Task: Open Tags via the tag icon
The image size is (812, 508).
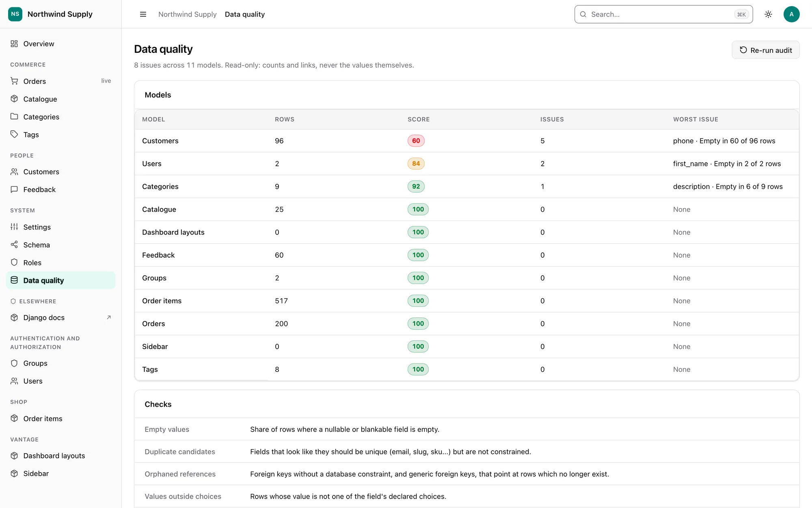Action: click(14, 135)
